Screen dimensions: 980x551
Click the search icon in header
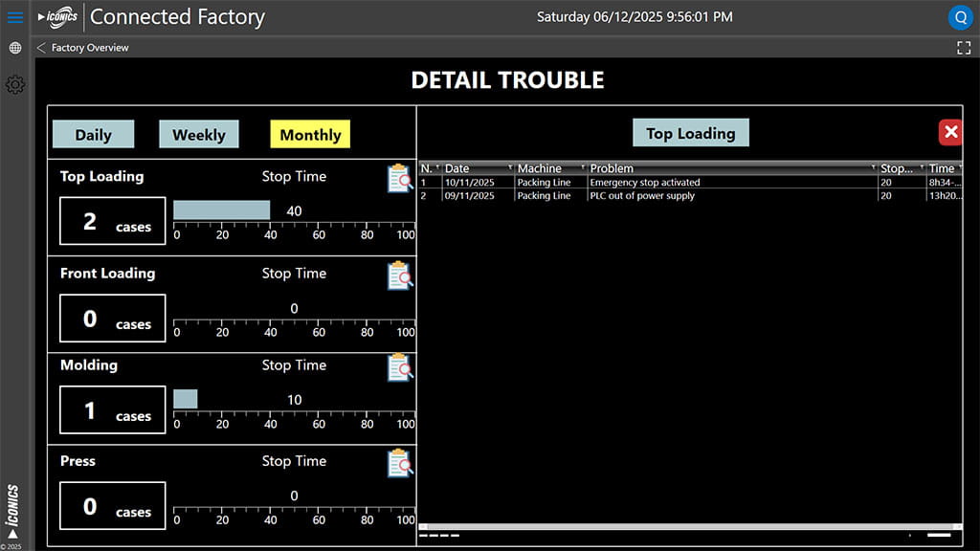pos(960,17)
